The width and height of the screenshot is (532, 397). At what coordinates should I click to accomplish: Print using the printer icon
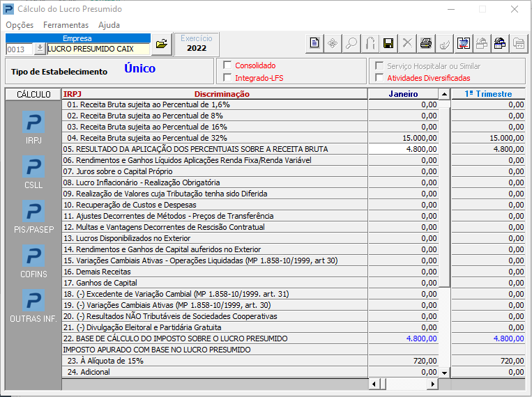[x=426, y=43]
